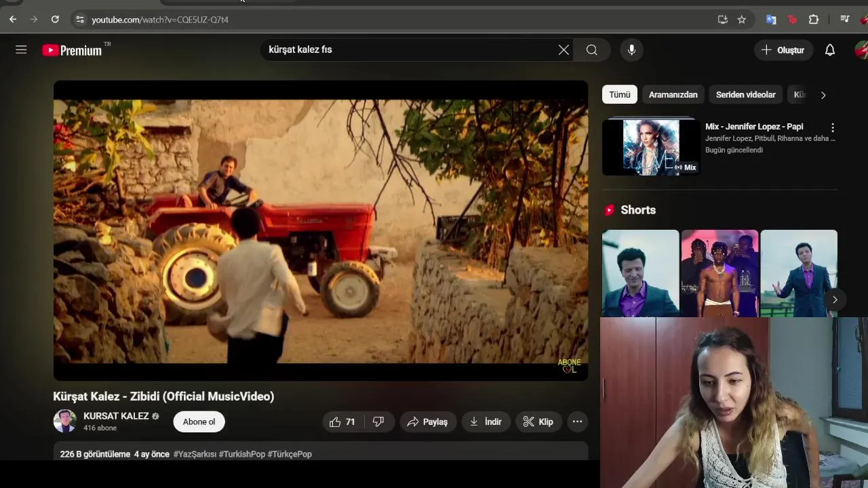This screenshot has width=868, height=488.
Task: Click 226 B görüntüleme description text
Action: click(x=95, y=454)
